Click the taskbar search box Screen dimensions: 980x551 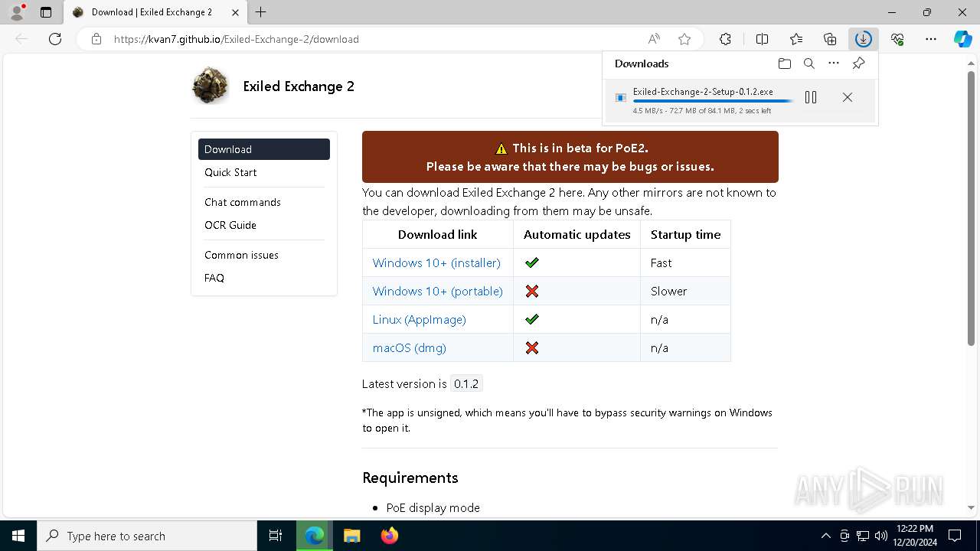(147, 536)
